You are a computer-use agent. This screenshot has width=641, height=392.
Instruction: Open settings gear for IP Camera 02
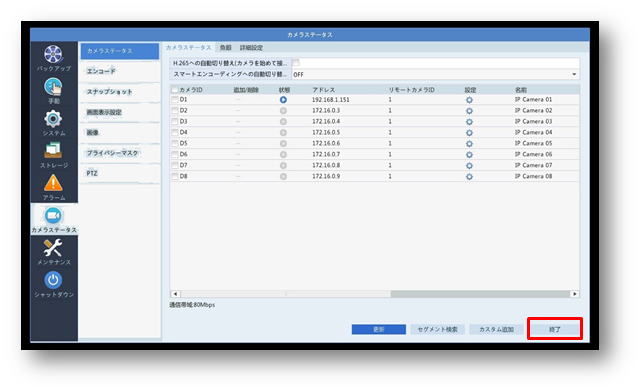tap(469, 111)
